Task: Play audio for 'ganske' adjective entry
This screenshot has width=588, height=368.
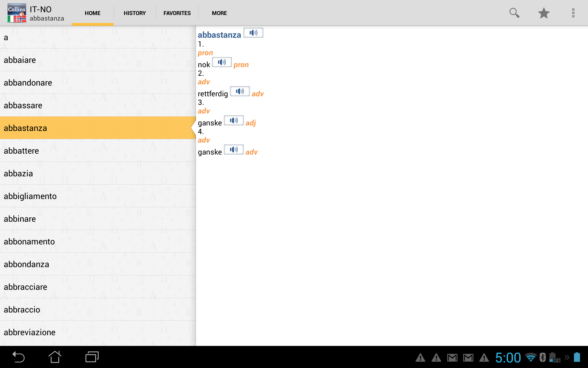Action: point(234,121)
